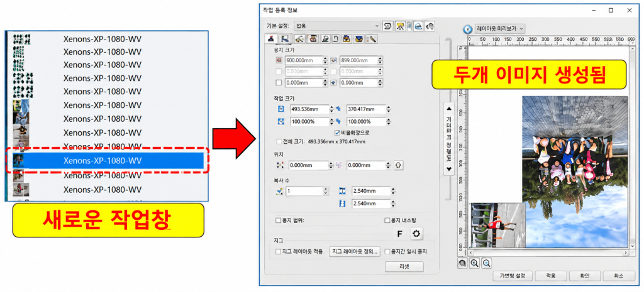This screenshot has width=644, height=292.
Task: Click up arrow atop vertical 마크 정렬 strip
Action: pyautogui.click(x=449, y=109)
